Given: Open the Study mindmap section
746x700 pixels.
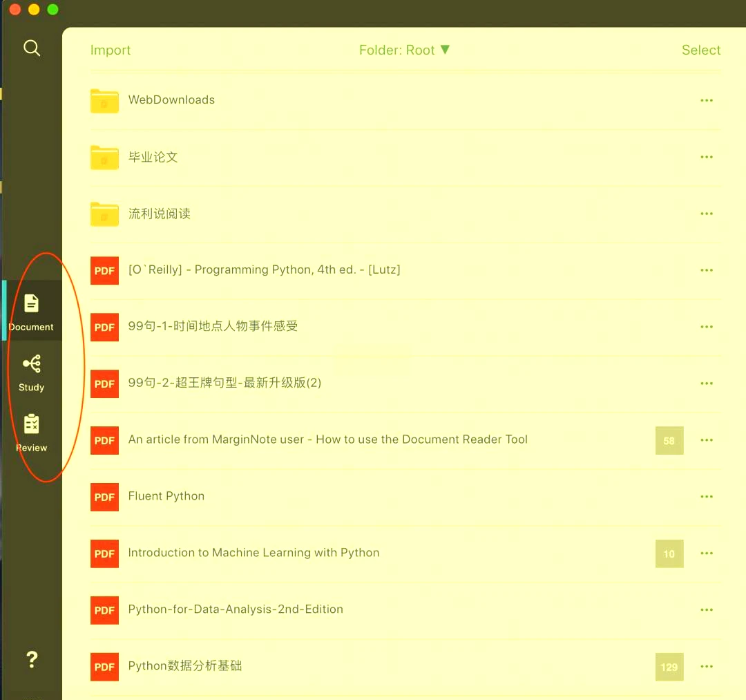Looking at the screenshot, I should click(x=32, y=372).
